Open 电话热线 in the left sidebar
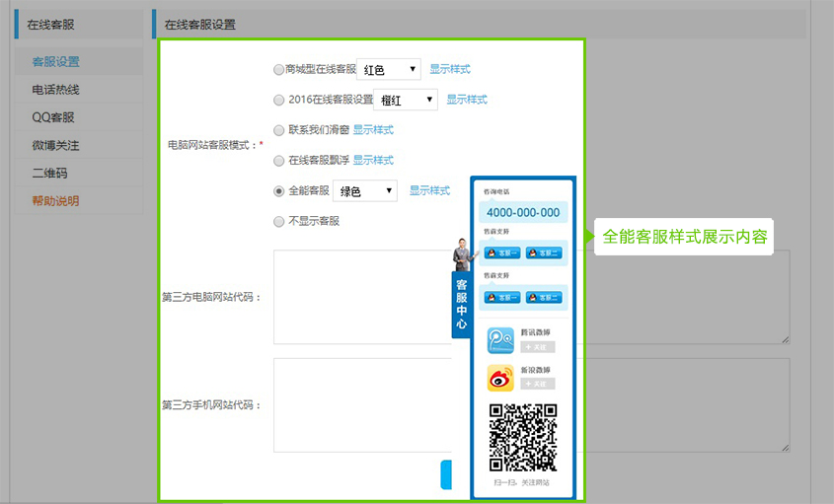 click(x=55, y=90)
